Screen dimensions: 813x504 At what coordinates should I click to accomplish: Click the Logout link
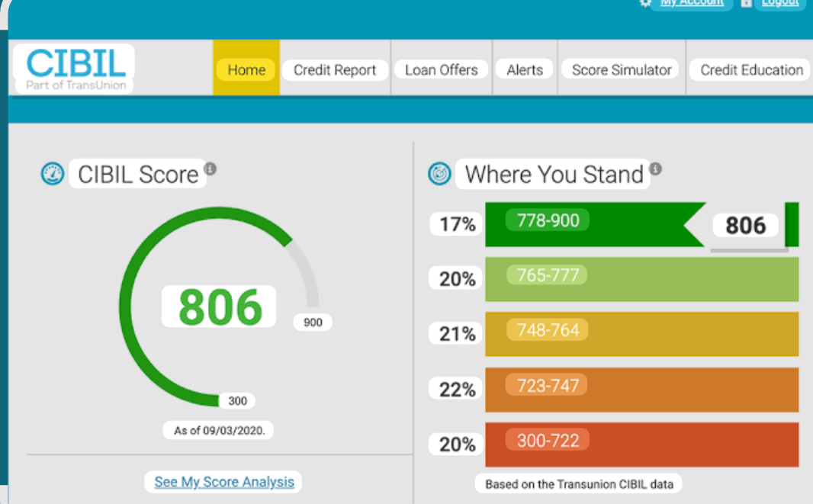tap(779, 3)
